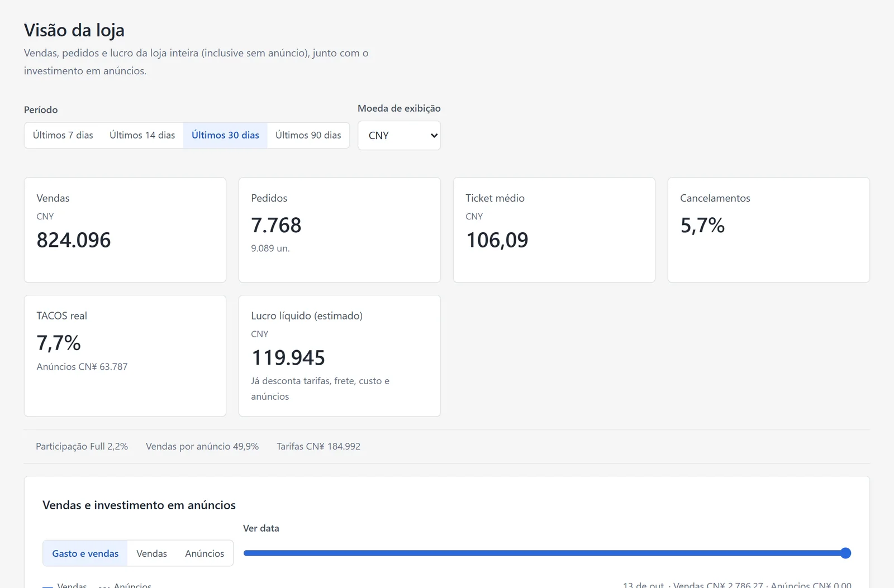Screen dimensions: 894x588
Task: Choose the Últimos 30 dias period
Action: [225, 135]
